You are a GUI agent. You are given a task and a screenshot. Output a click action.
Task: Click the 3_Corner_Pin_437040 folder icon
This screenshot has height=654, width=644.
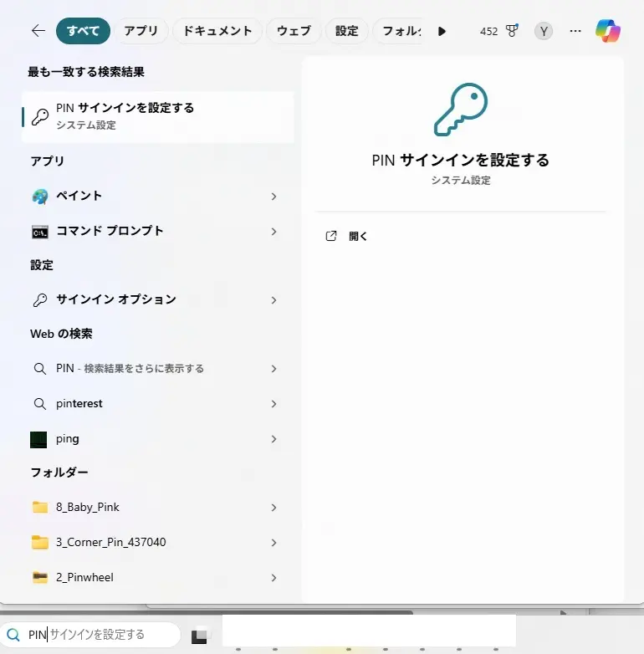40,542
